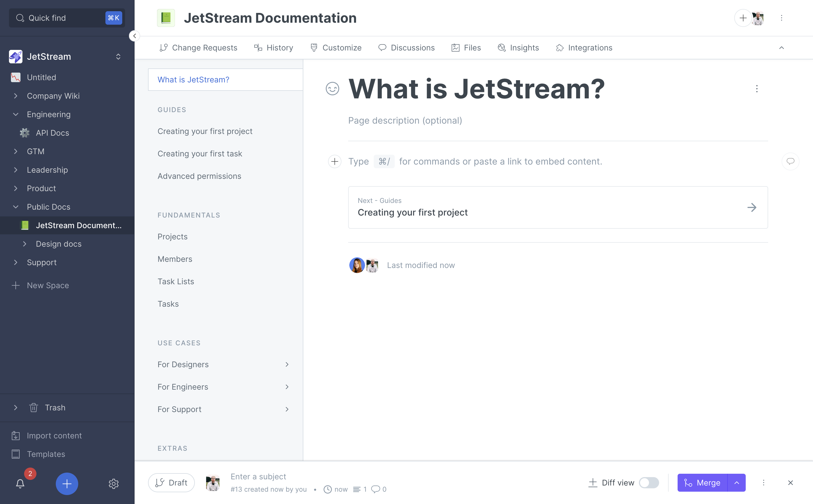
Task: Click the blue create-new plus button
Action: [x=67, y=484]
